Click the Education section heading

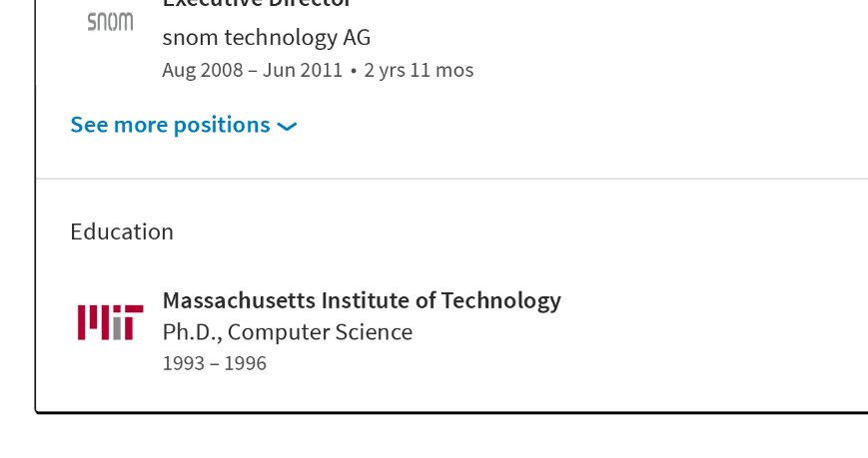pos(122,231)
